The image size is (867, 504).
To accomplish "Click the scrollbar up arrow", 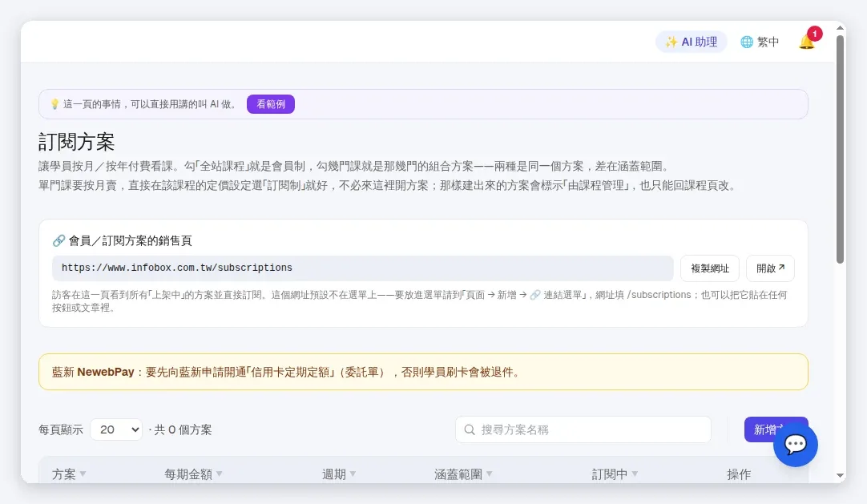I will (x=841, y=27).
